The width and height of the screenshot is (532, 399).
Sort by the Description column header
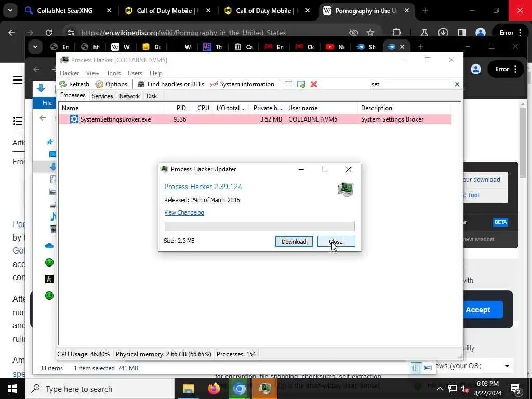404,108
